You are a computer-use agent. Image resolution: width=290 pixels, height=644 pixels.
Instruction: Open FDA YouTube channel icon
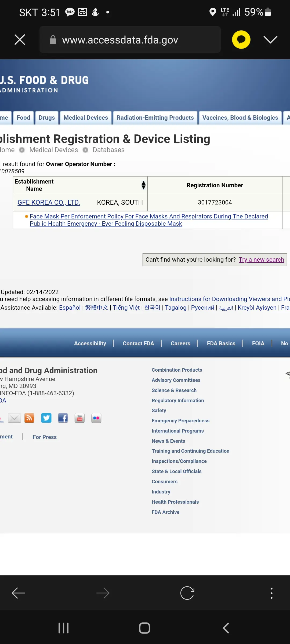click(79, 418)
